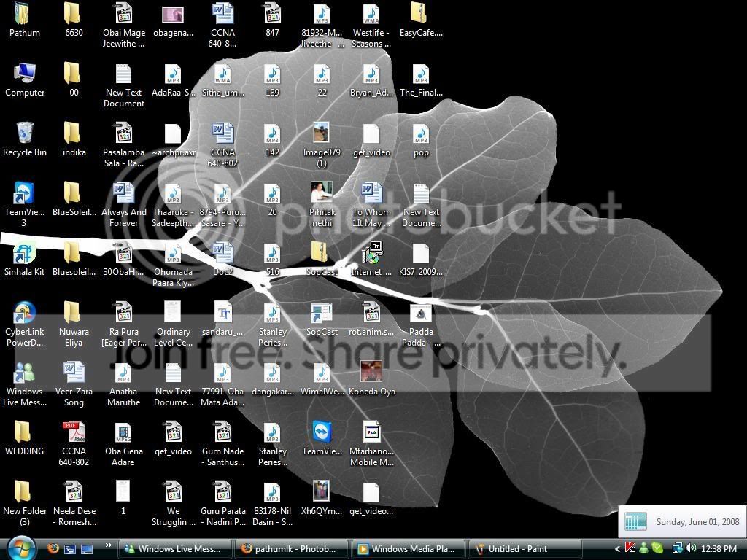Open the Xh6QYm... picture file
Screen dimensions: 747x560
pyautogui.click(x=322, y=492)
